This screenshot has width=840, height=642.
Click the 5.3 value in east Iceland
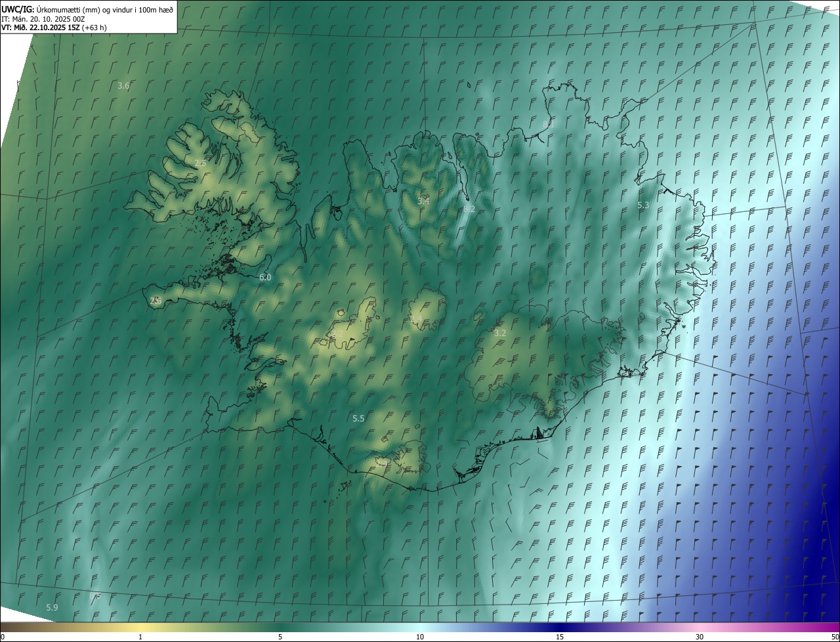[643, 205]
